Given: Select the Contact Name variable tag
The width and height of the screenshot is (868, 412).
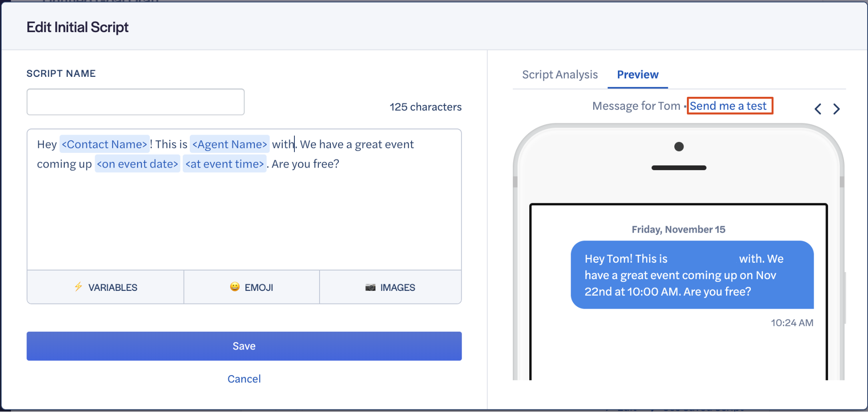Looking at the screenshot, I should click(105, 144).
